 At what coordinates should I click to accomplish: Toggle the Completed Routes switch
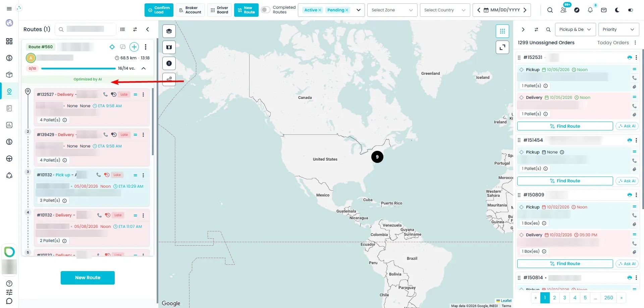[x=265, y=10]
